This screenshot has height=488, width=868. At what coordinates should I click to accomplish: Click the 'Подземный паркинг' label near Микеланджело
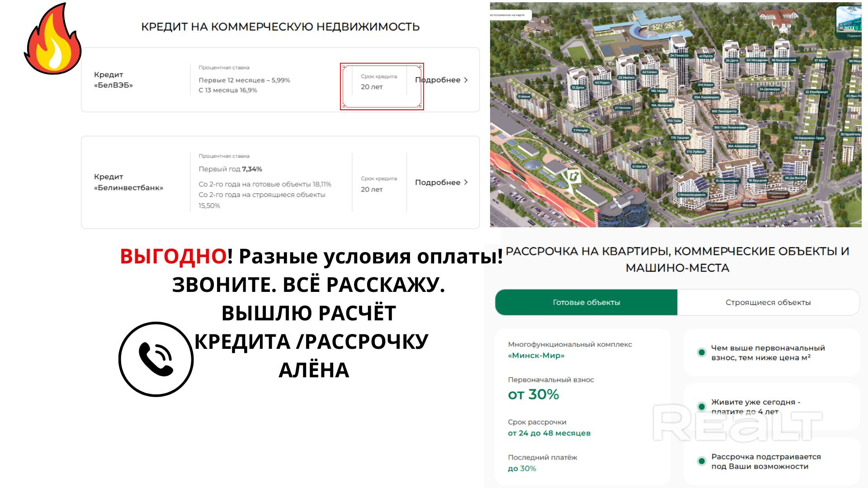[717, 207]
